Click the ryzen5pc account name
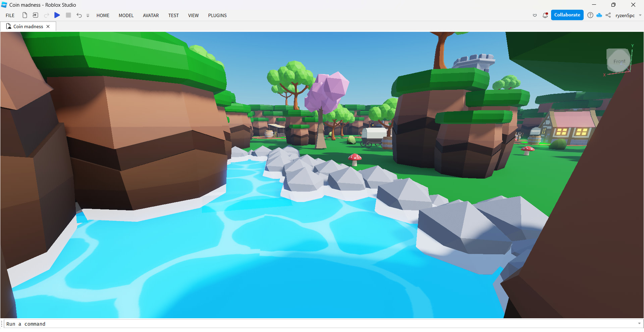 [625, 15]
